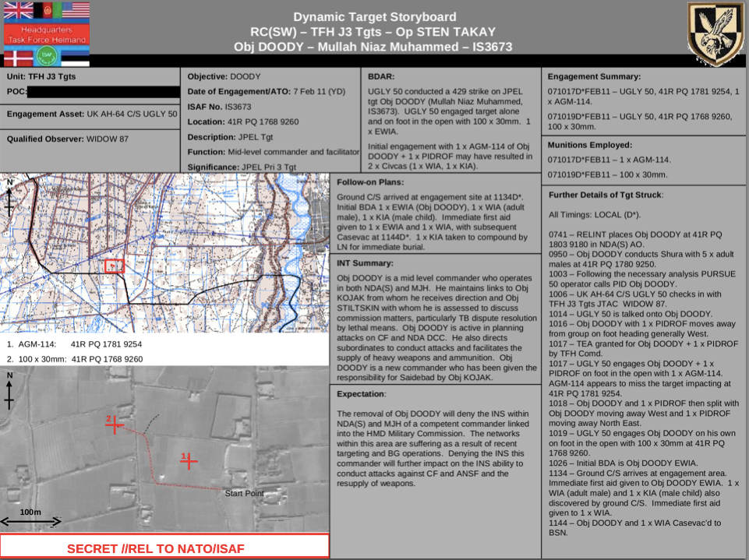749x560 pixels.
Task: Click the Dynamic Target Storyboard title
Action: (375, 17)
